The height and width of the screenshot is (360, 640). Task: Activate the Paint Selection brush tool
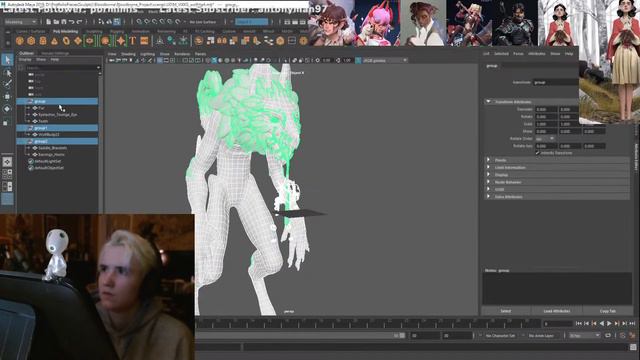[7, 84]
